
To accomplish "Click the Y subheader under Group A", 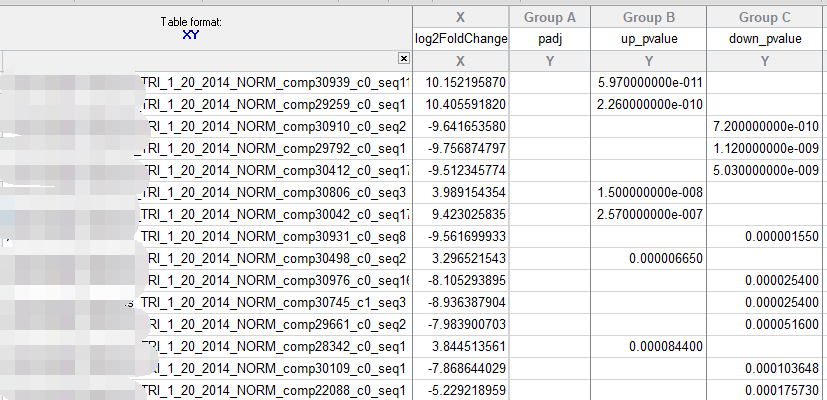I will 549,61.
